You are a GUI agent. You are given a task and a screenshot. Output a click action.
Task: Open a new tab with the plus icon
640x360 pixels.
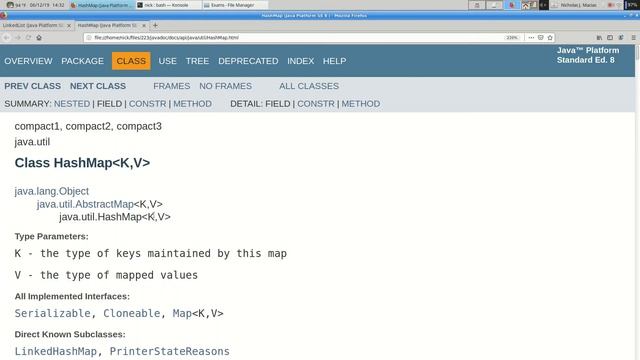(x=155, y=25)
